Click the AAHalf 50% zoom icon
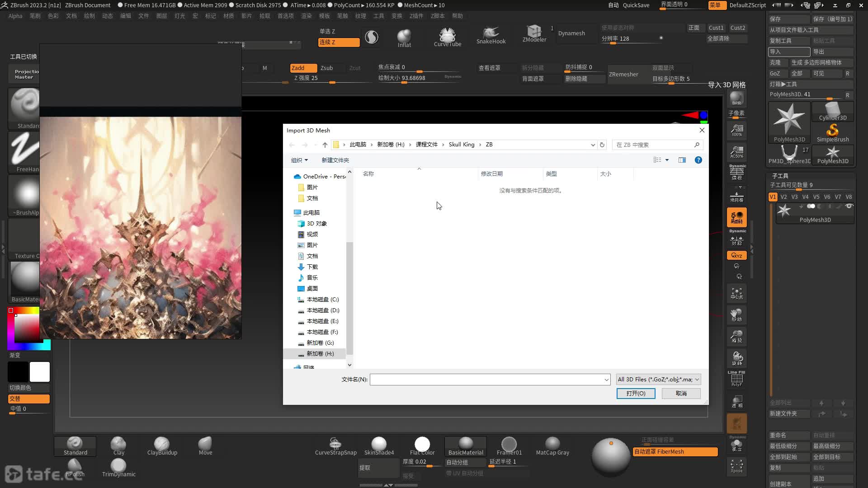Screen dimensions: 868x488 pyautogui.click(x=736, y=152)
